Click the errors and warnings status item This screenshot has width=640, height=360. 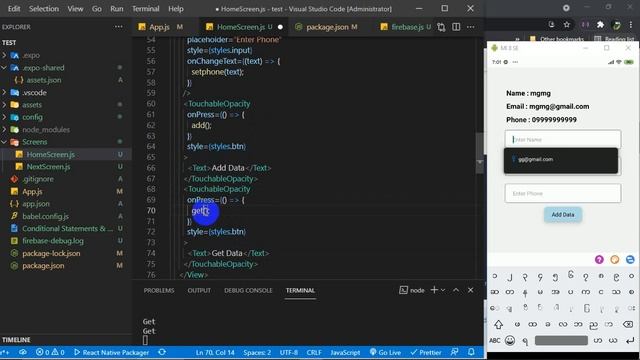tap(50, 352)
